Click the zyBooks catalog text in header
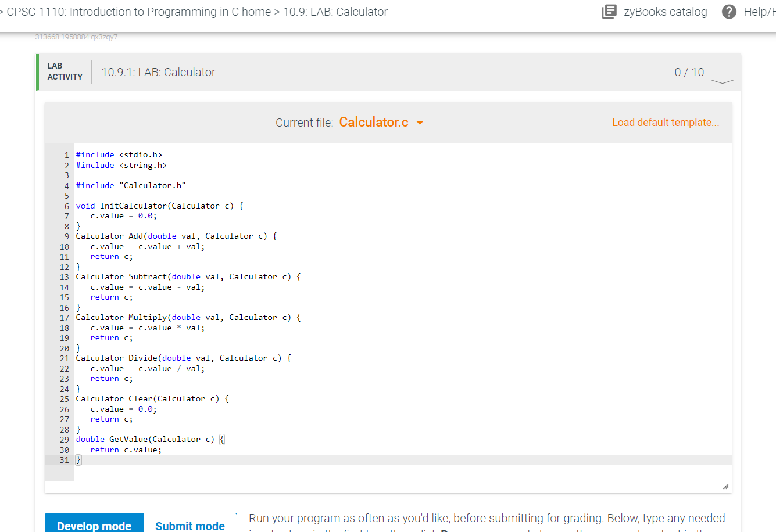The height and width of the screenshot is (532, 776). point(666,11)
